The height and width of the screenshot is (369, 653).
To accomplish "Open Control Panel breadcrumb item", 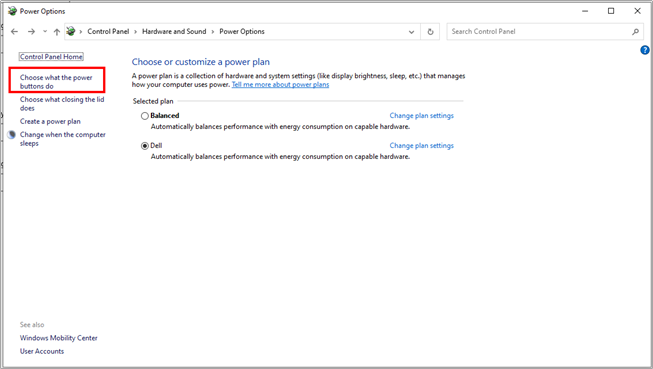I will click(x=108, y=32).
